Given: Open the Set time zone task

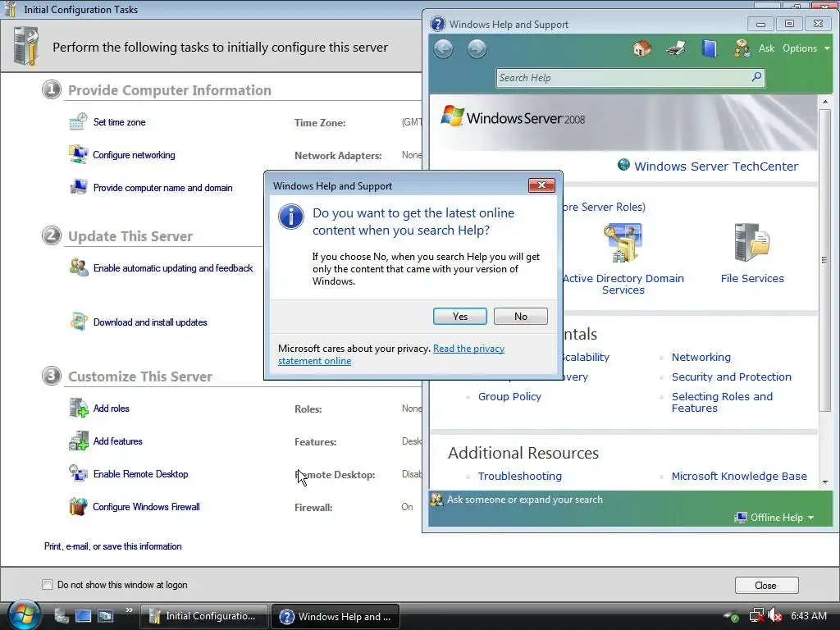Looking at the screenshot, I should click(119, 122).
